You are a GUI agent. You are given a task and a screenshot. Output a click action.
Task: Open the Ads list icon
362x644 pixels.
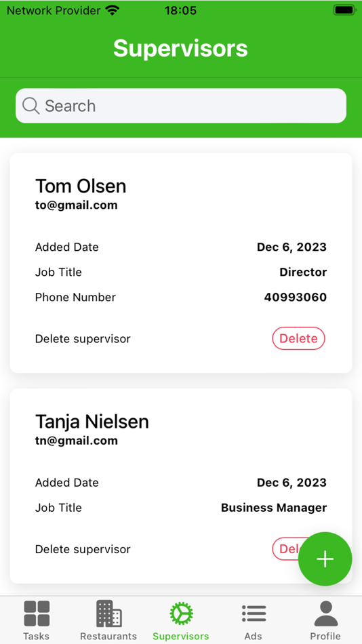tap(254, 613)
